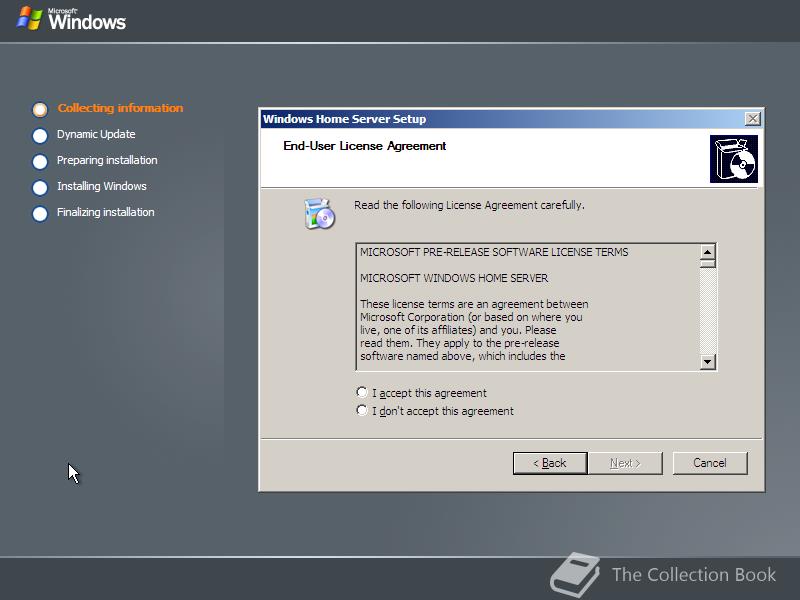The width and height of the screenshot is (800, 600).
Task: Click the license text scroll down arrow
Action: 707,362
